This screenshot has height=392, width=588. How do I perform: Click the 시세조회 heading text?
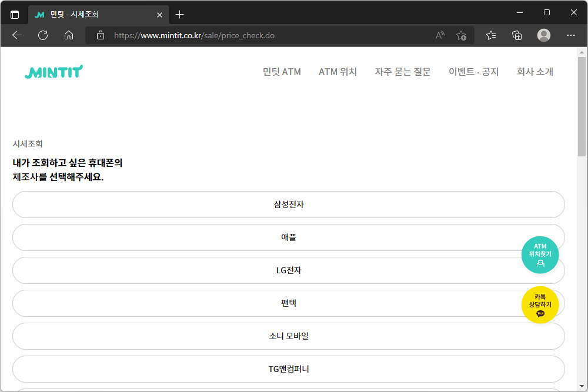(x=28, y=143)
